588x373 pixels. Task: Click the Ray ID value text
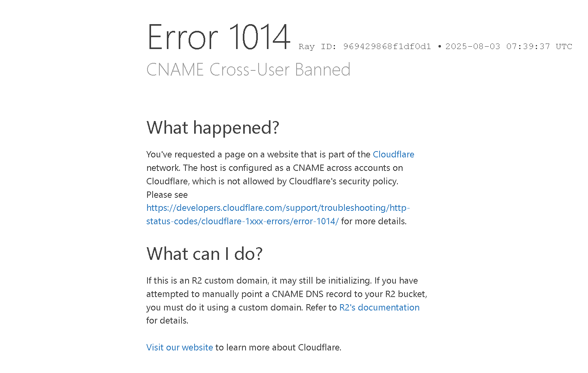pos(387,46)
